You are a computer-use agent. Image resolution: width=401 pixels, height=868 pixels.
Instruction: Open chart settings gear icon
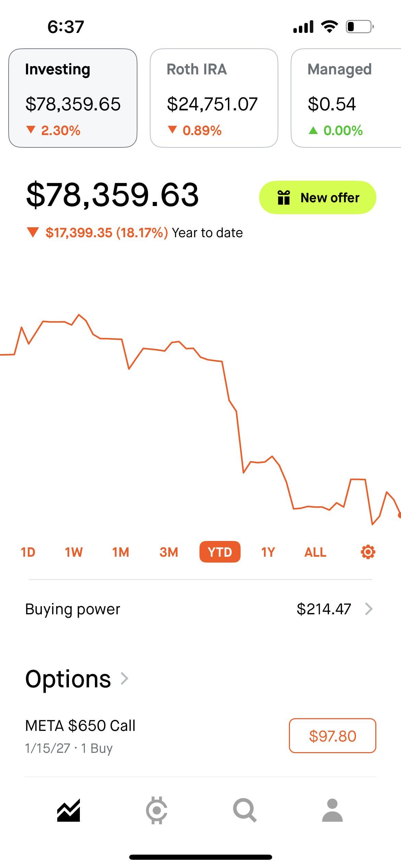click(368, 552)
